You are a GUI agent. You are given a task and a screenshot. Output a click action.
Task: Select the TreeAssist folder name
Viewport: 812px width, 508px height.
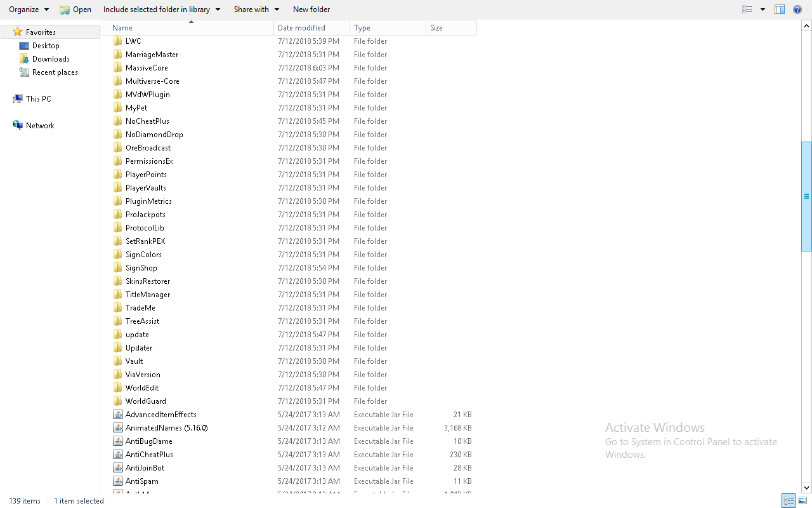click(142, 321)
